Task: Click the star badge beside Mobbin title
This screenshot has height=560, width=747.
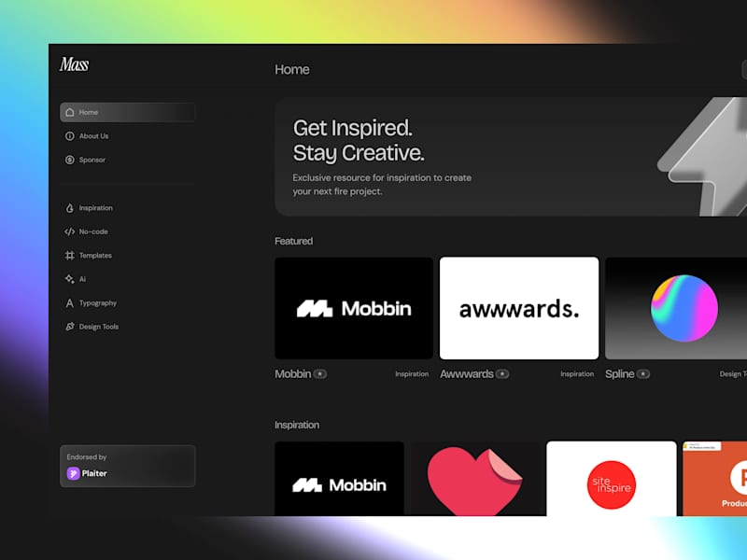Action: (x=320, y=374)
